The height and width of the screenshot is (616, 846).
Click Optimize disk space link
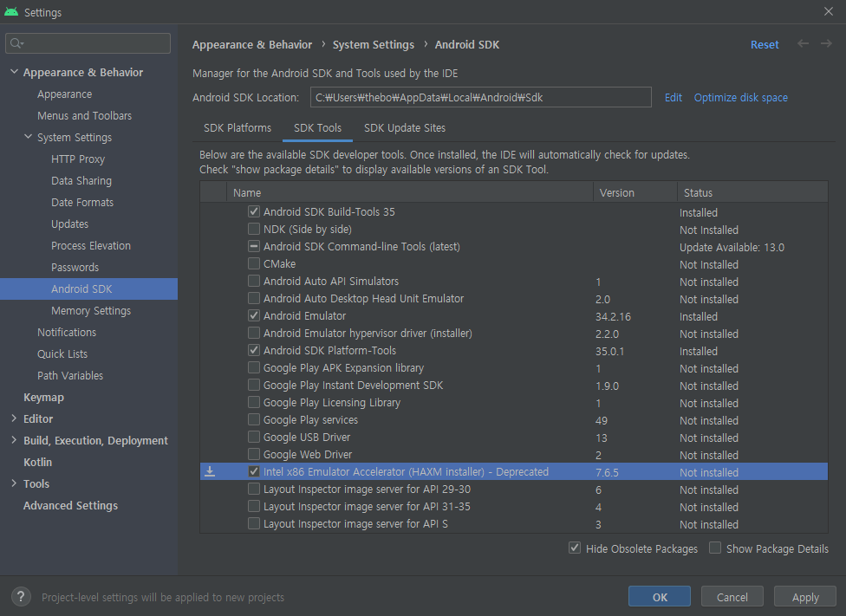[x=741, y=97]
